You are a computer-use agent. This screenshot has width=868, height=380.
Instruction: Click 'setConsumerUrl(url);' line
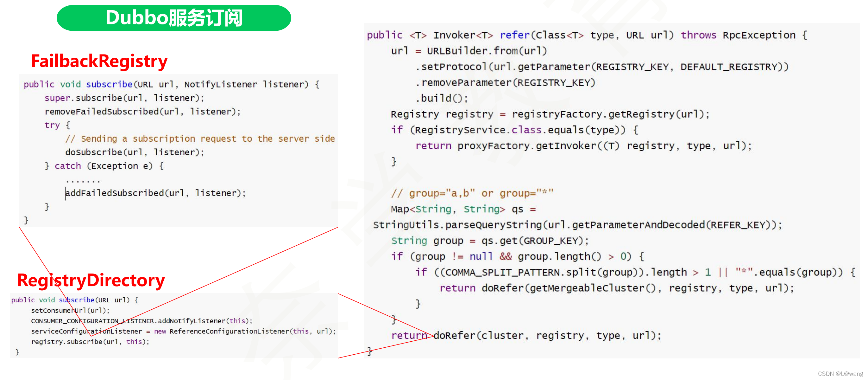(x=70, y=310)
